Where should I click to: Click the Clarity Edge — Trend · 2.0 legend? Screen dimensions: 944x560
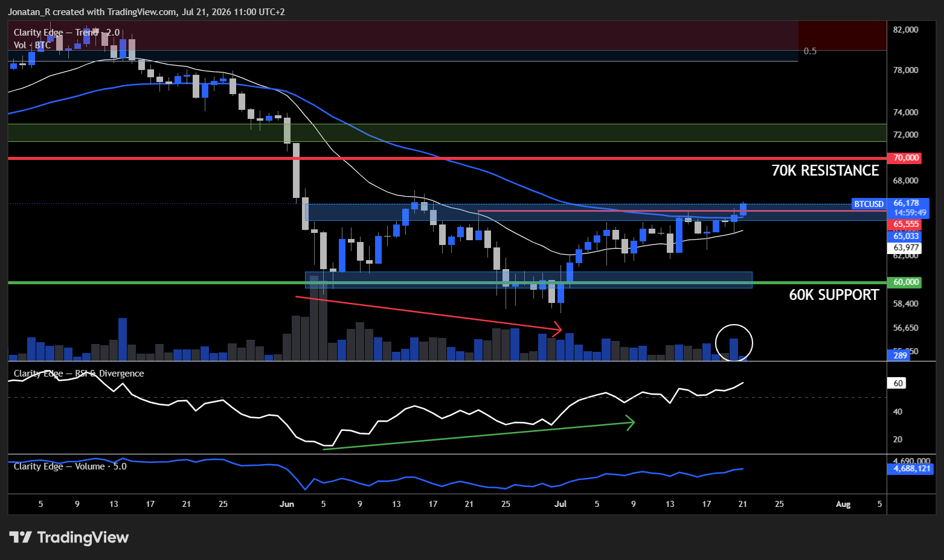pyautogui.click(x=66, y=33)
